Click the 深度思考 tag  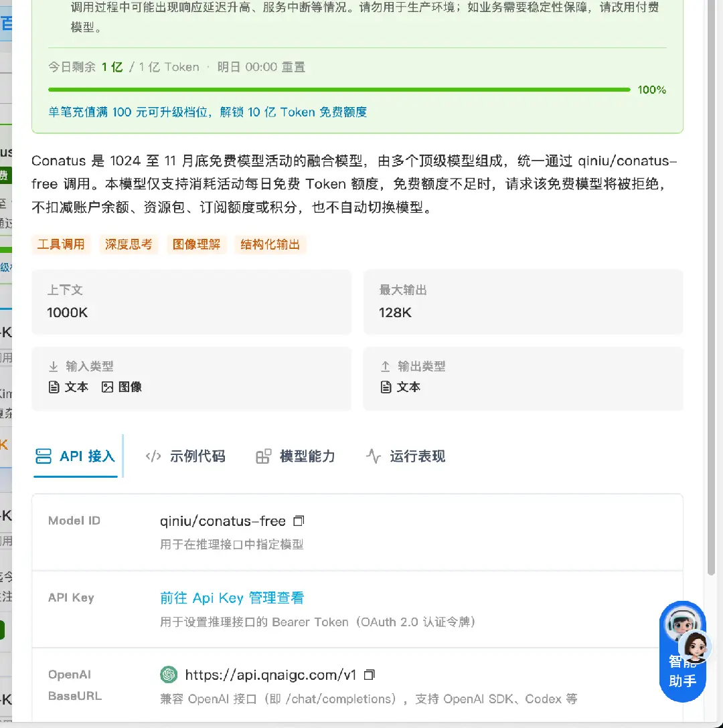point(129,244)
